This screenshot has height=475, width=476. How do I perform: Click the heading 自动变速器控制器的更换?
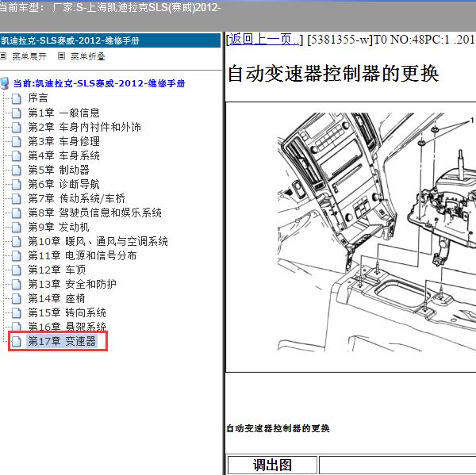coord(333,74)
